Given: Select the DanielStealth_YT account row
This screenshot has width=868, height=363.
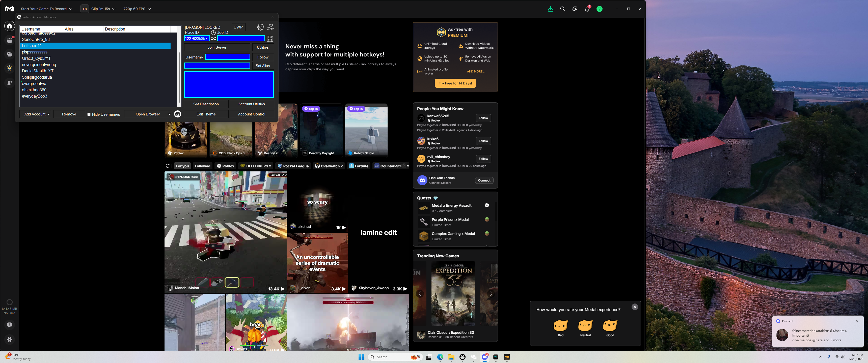Looking at the screenshot, I should (95, 71).
